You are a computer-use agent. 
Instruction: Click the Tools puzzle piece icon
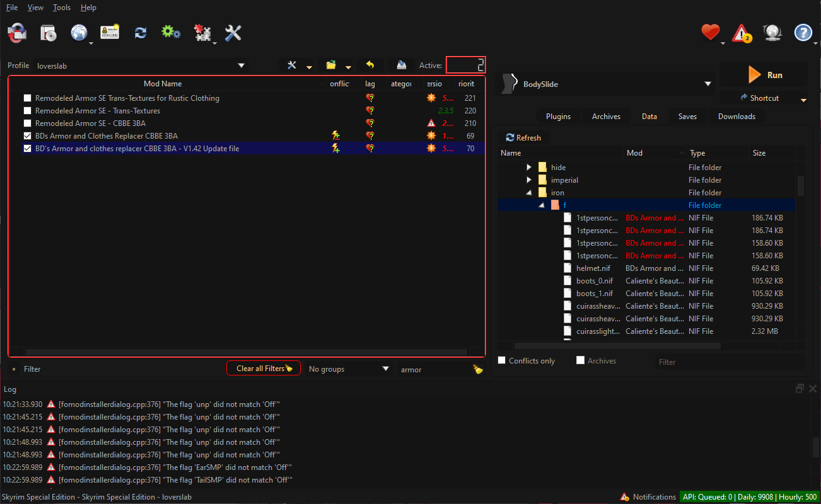(202, 33)
